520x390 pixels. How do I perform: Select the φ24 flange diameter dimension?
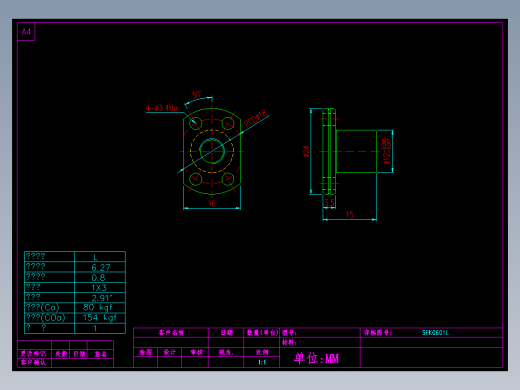click(306, 151)
